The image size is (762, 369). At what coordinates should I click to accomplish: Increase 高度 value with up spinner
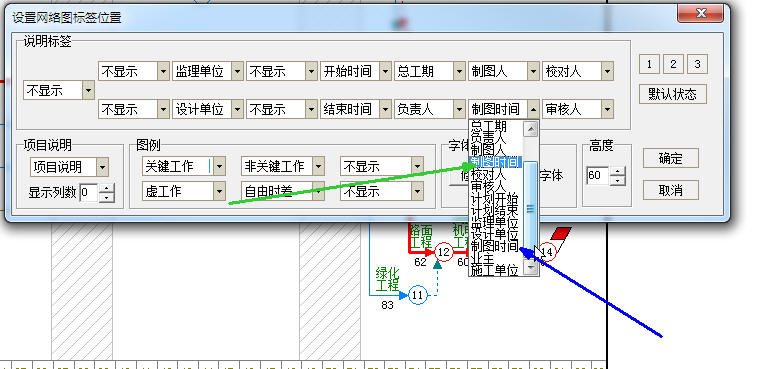point(618,171)
